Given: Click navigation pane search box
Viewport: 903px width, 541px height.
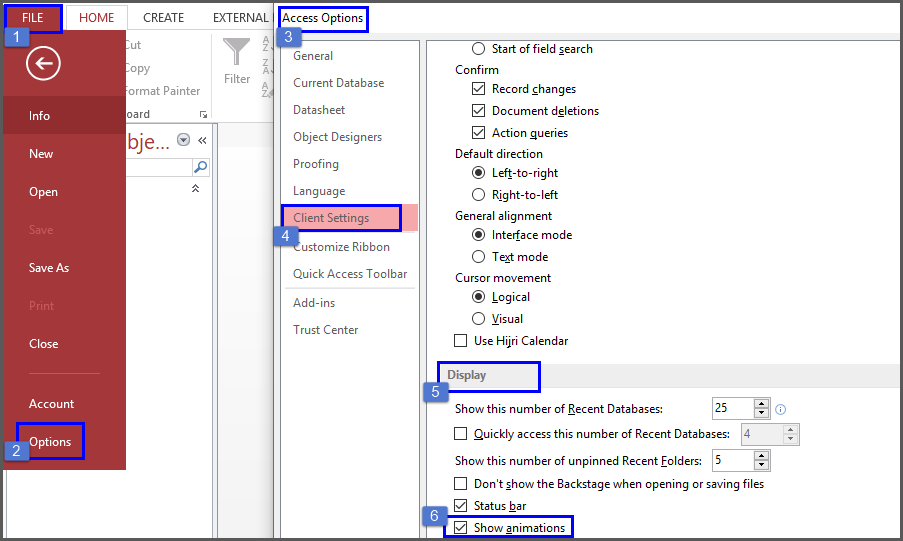Looking at the screenshot, I should [159, 167].
